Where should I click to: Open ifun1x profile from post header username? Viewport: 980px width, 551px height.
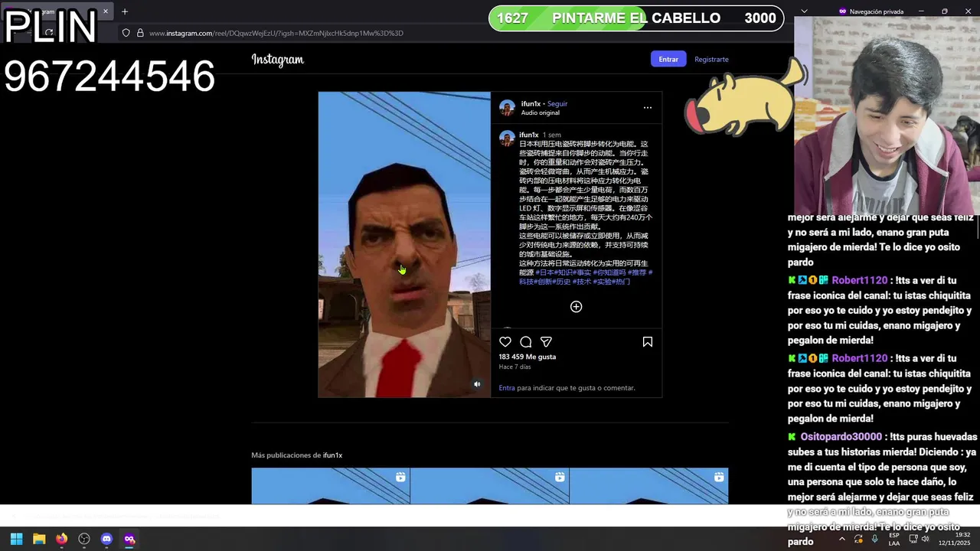click(531, 103)
